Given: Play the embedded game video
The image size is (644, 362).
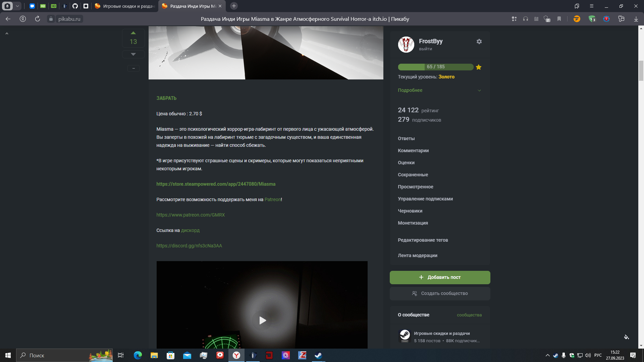Looking at the screenshot, I should (x=262, y=320).
